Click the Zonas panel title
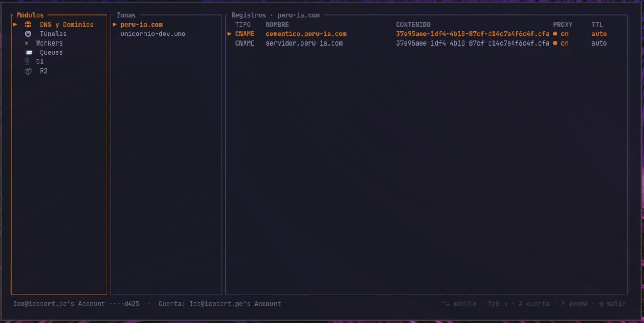Screen dimensions: 644x323 [126, 15]
